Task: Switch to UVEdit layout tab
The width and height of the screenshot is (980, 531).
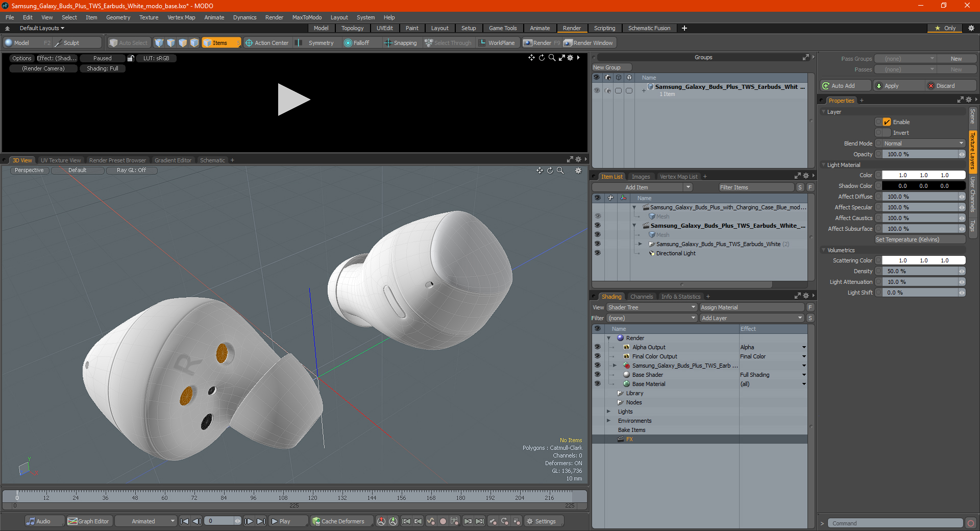Action: tap(384, 28)
